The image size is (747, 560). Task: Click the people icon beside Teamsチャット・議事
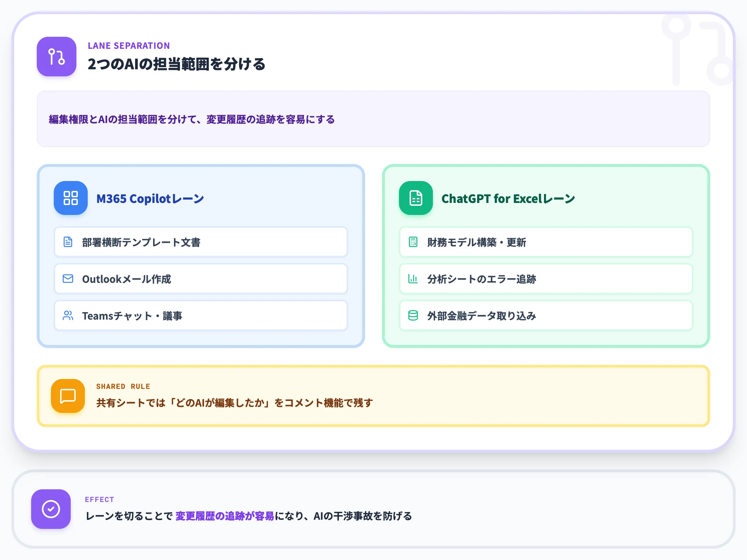[x=68, y=315]
